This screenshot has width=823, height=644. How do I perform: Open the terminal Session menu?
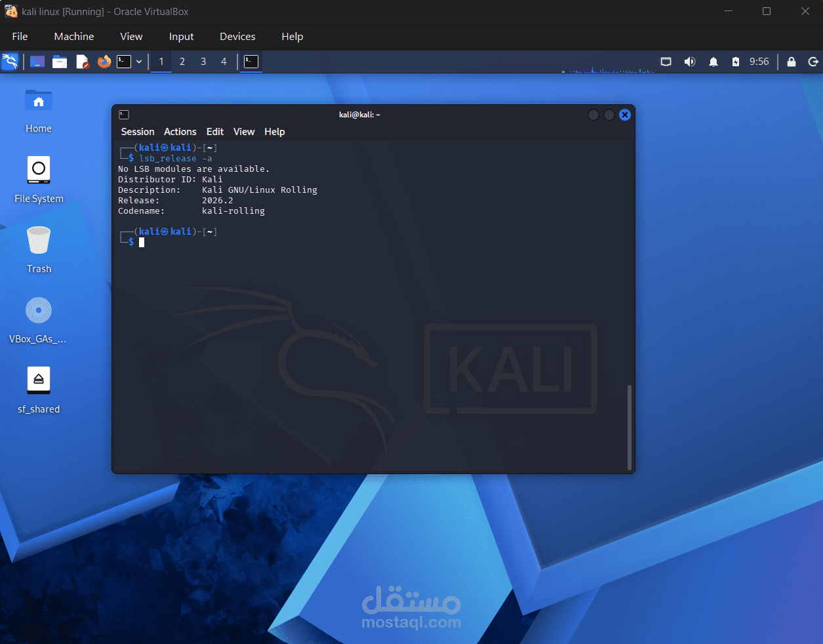click(138, 132)
